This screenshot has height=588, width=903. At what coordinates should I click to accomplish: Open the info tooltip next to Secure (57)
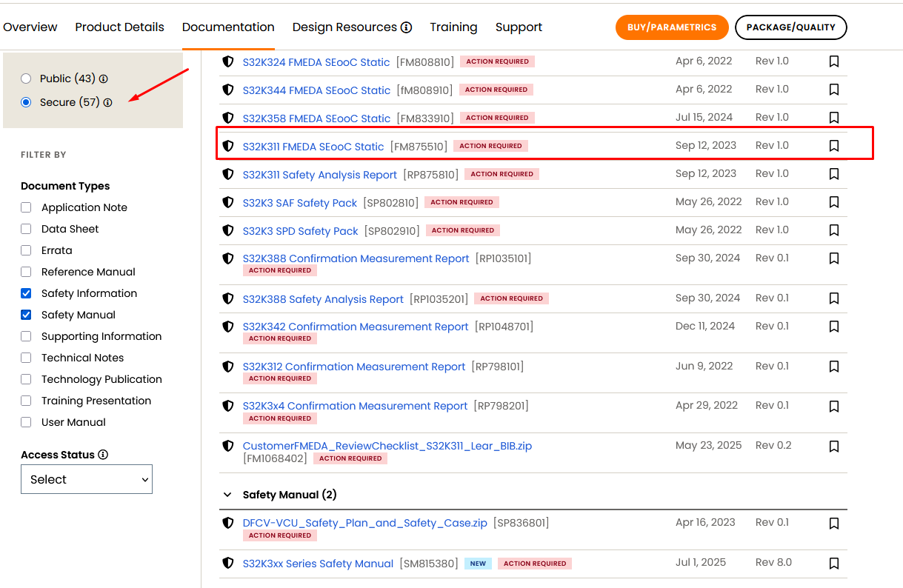(x=108, y=103)
